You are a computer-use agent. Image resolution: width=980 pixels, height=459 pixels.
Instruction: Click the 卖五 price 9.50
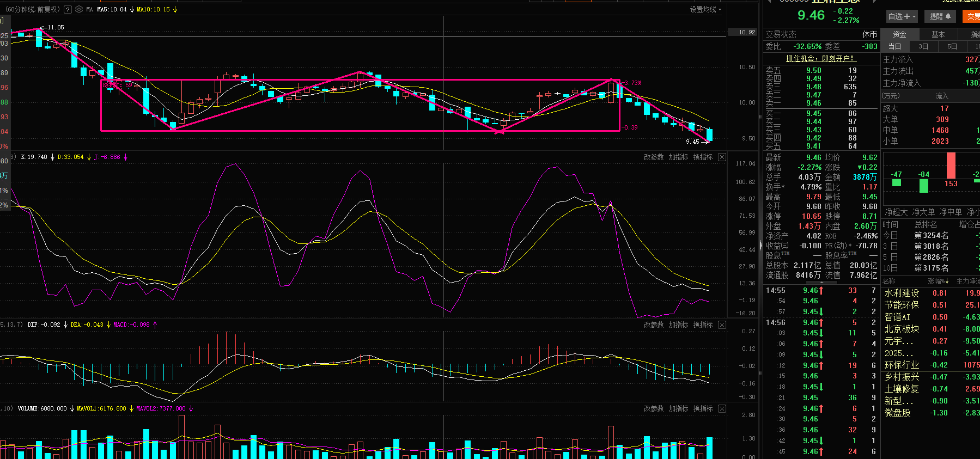814,70
